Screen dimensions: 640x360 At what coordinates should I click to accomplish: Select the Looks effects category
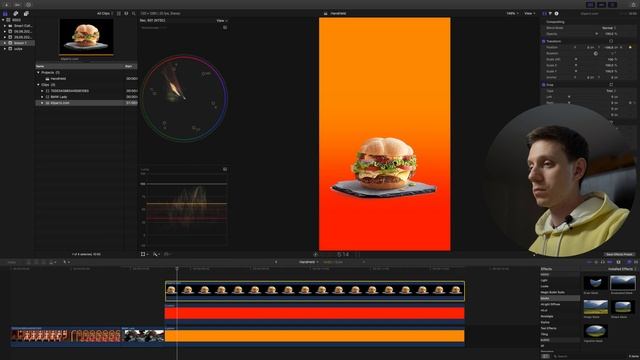coord(544,286)
